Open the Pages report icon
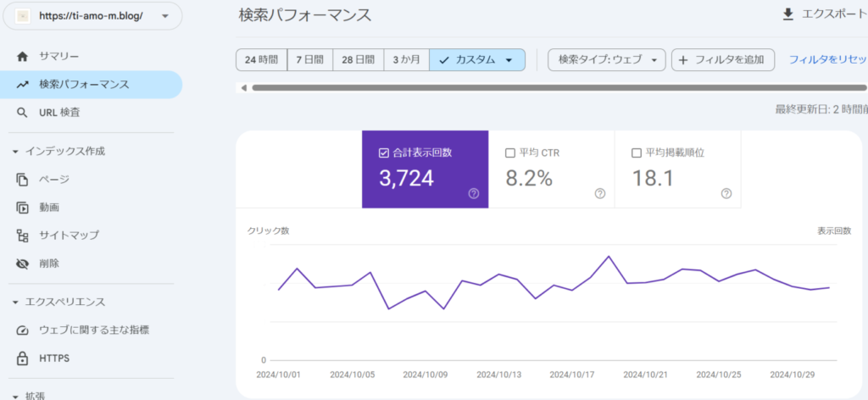 (x=23, y=179)
